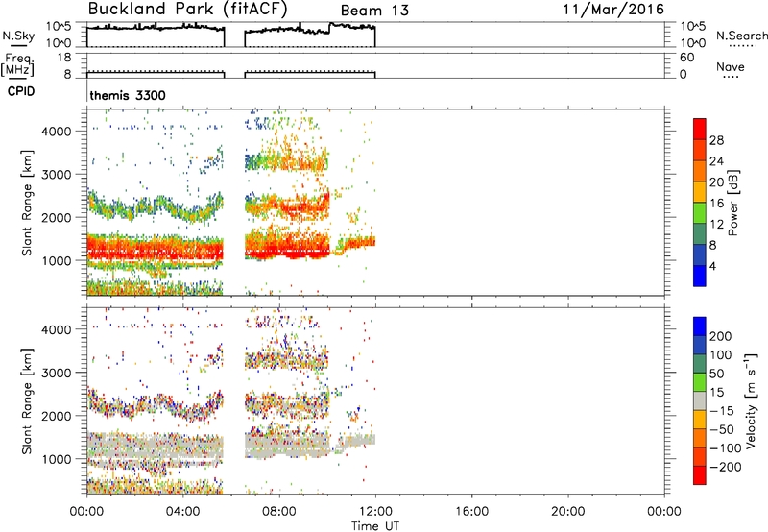This screenshot has width=768, height=532.
Task: Select the "4" power colorbar label
Action: tap(712, 267)
